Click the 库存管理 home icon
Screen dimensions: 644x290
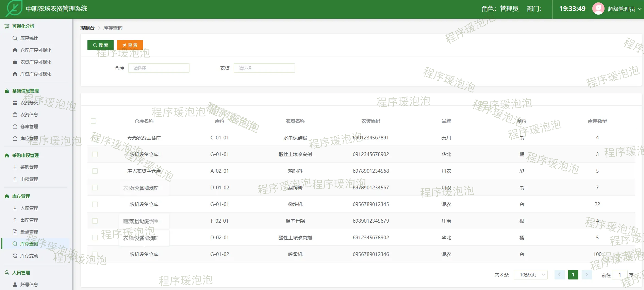pyautogui.click(x=7, y=196)
